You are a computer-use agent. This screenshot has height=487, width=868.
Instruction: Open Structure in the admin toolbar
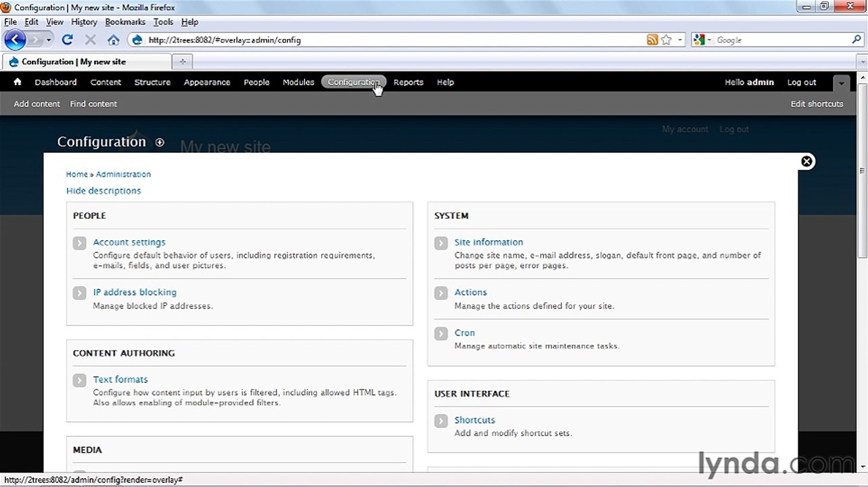click(x=152, y=82)
